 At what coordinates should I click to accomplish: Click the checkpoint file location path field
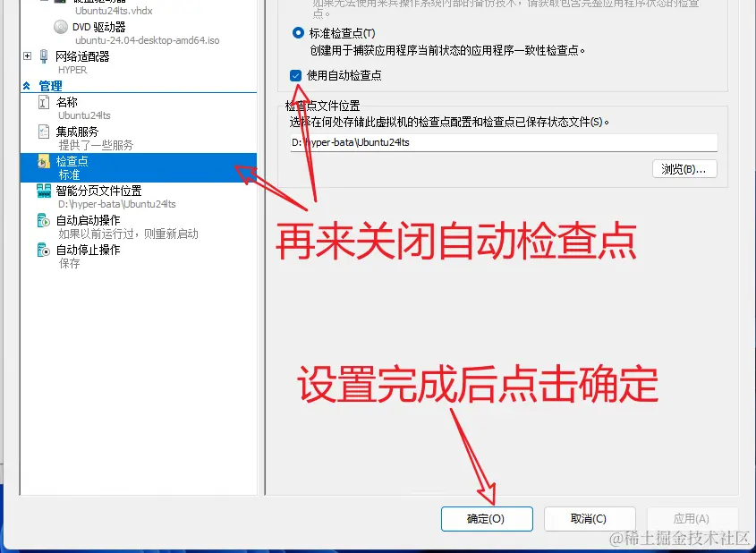504,142
